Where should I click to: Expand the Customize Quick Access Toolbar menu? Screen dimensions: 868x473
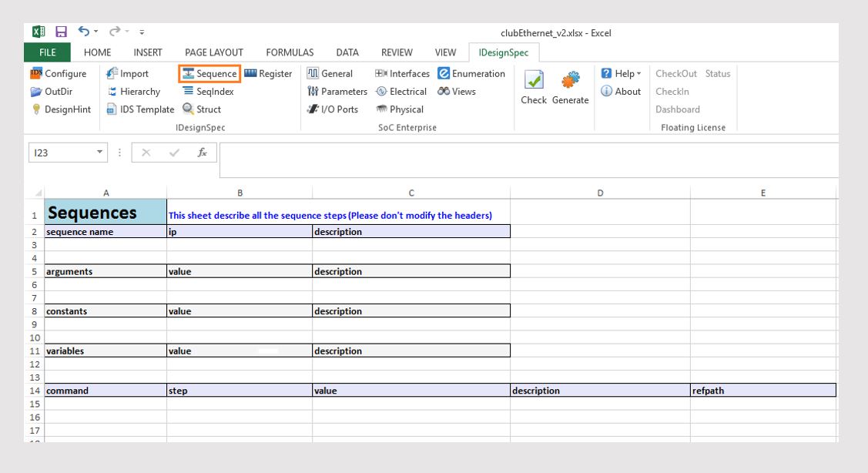142,32
